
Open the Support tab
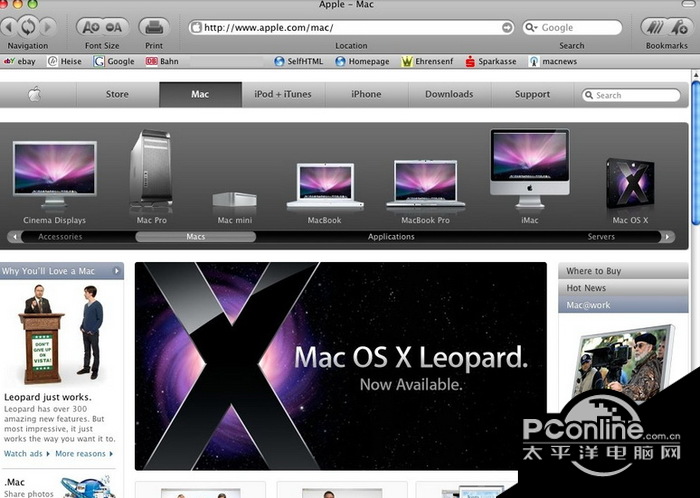tap(532, 94)
